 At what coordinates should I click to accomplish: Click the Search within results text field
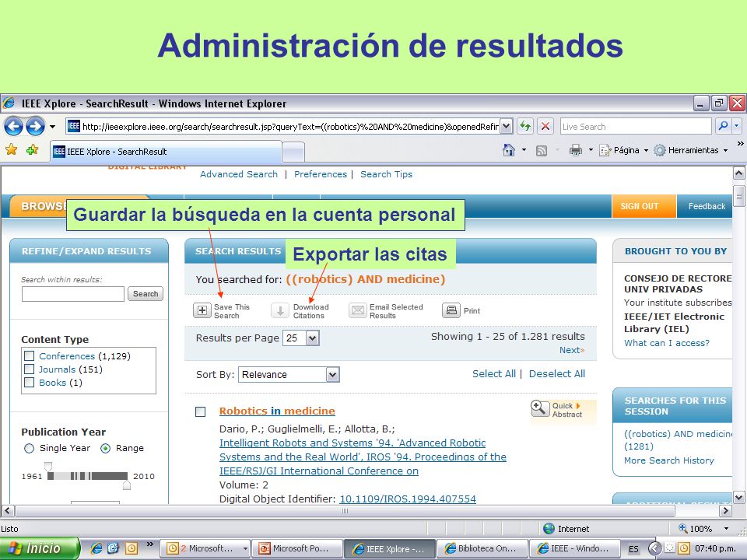(73, 294)
